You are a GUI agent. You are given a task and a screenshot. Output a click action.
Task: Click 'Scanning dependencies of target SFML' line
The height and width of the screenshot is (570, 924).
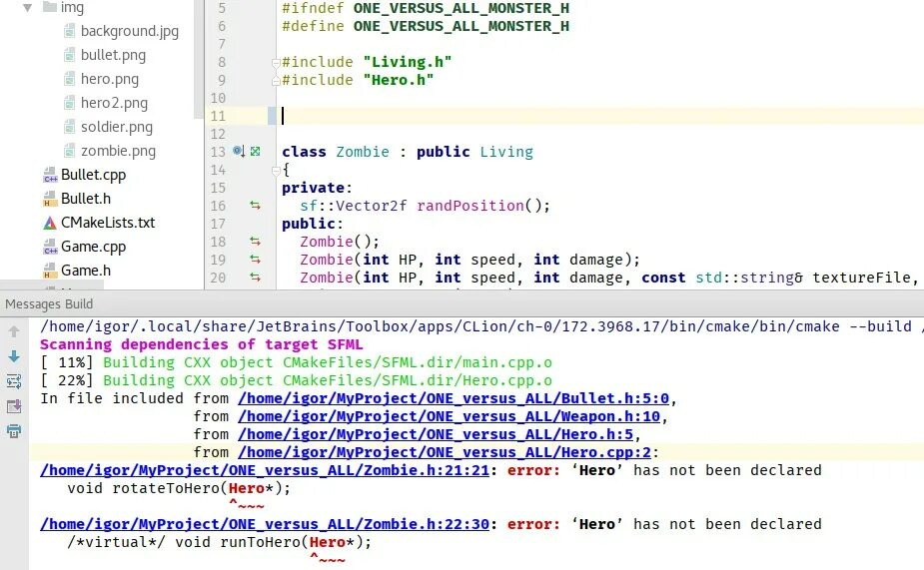coord(202,344)
